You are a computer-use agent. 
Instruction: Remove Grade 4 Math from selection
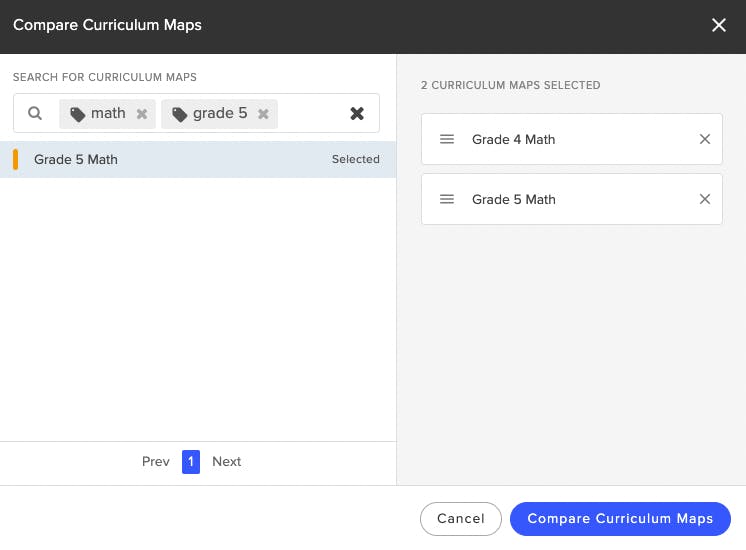pyautogui.click(x=705, y=139)
